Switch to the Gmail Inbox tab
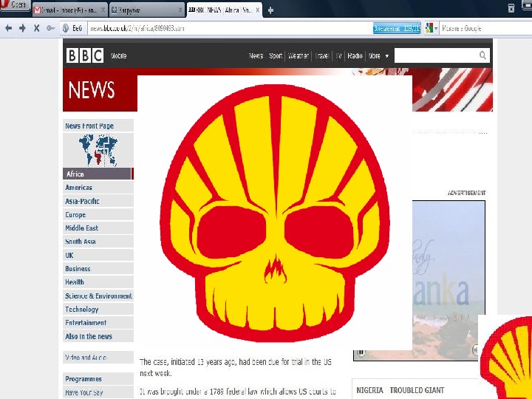532x399 pixels. coord(69,10)
